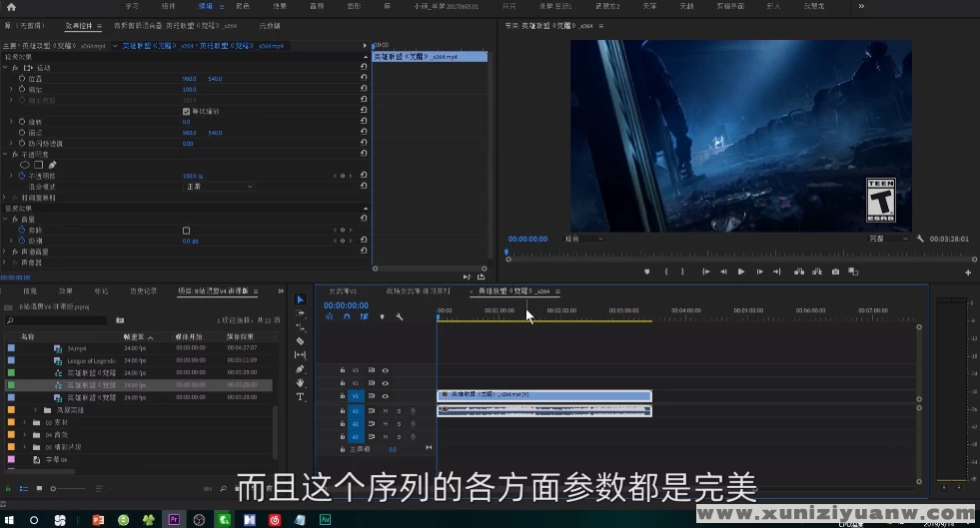Expand the 03 素材 folder
The image size is (980, 528).
point(25,422)
